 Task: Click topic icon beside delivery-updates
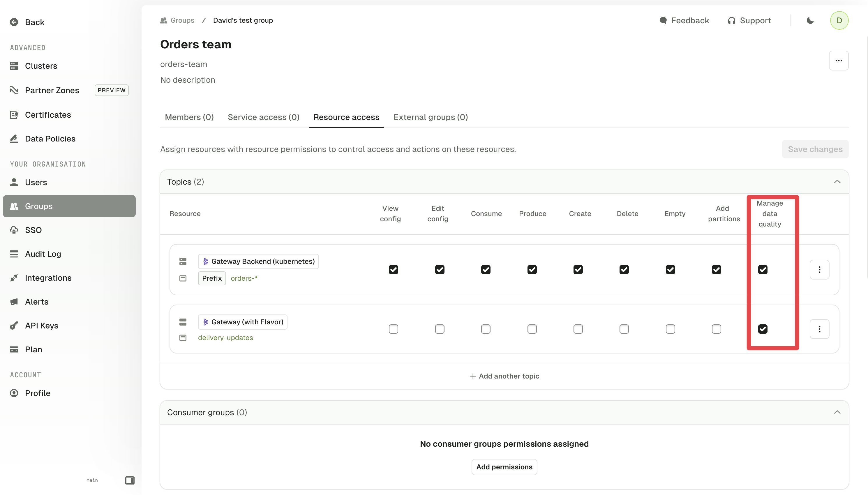[x=183, y=337]
